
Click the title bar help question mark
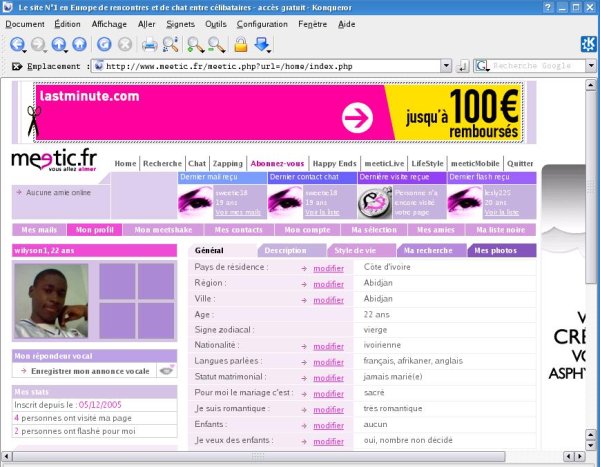548,7
